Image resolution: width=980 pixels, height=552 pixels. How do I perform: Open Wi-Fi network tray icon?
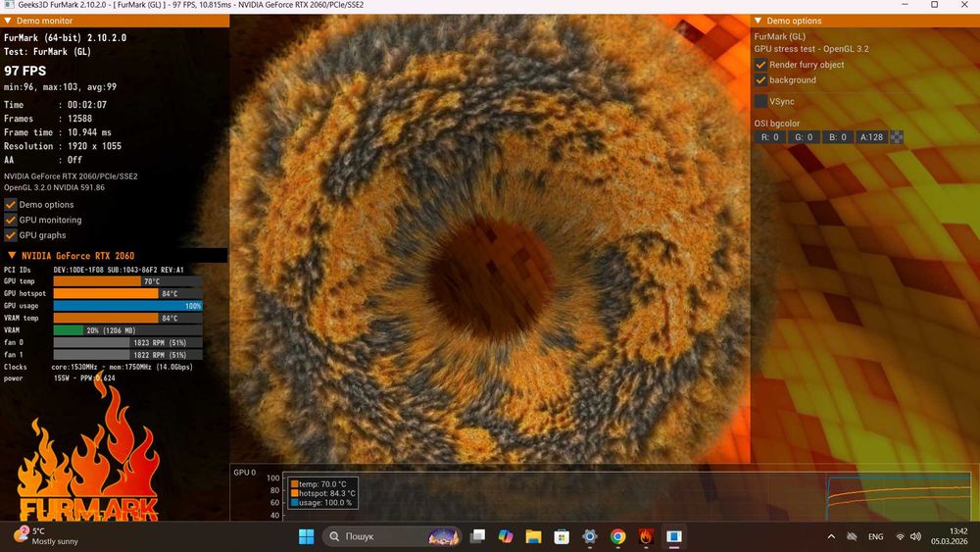(x=900, y=536)
